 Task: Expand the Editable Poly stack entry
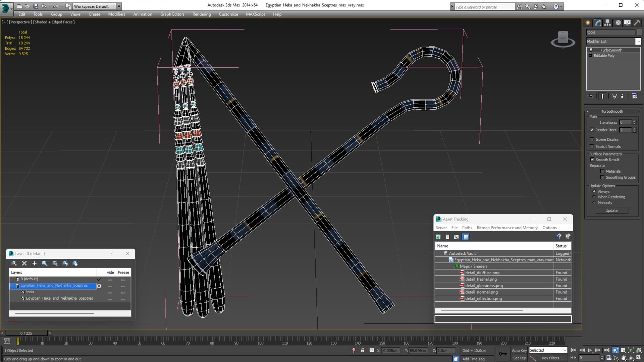click(590, 56)
